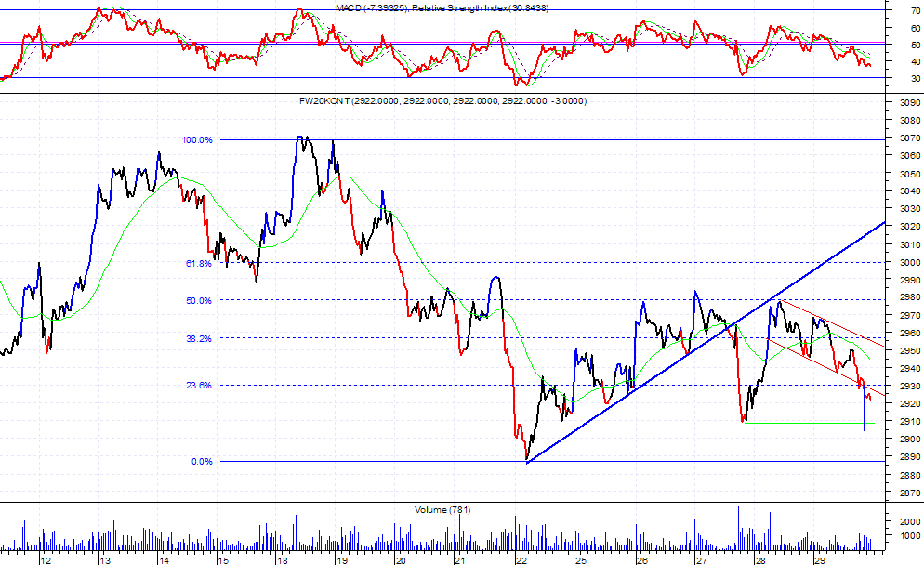Click the MACD and Relative Strength Index title
Image resolution: width=924 pixels, height=565 pixels.
coord(442,8)
